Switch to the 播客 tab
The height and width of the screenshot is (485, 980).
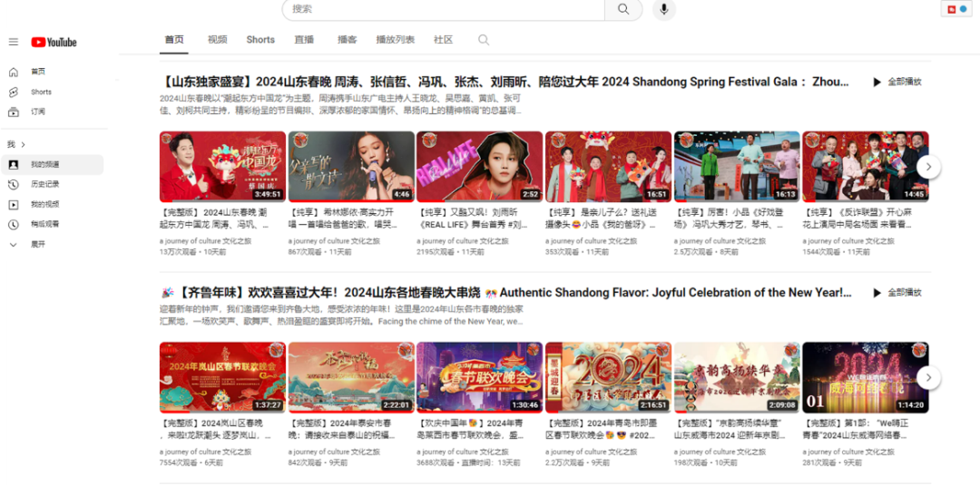pos(348,39)
